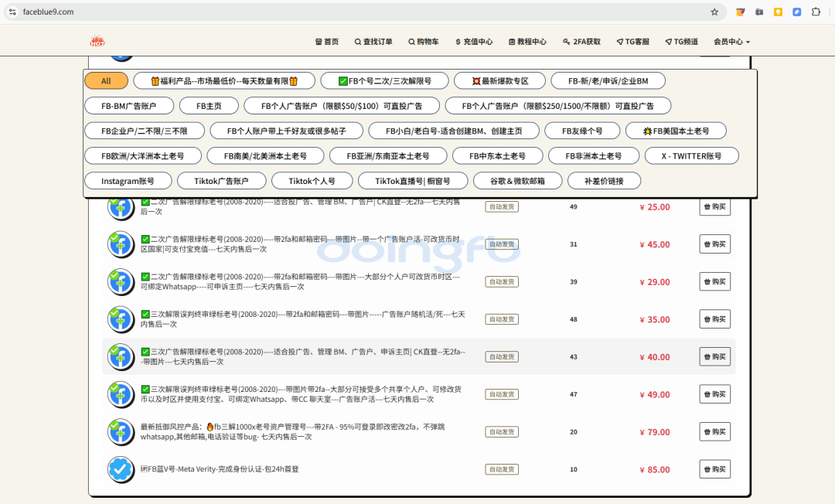This screenshot has width=835, height=504.
Task: Expand the 会员中心 member dropdown
Action: tap(731, 42)
